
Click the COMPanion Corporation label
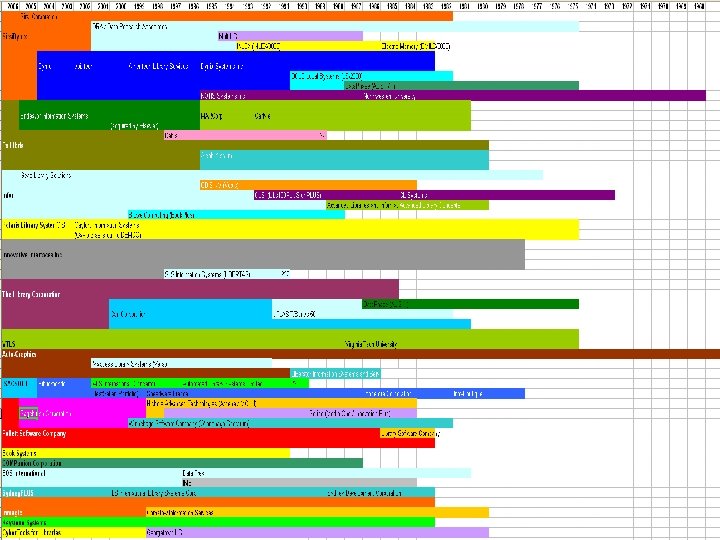[x=32, y=463]
